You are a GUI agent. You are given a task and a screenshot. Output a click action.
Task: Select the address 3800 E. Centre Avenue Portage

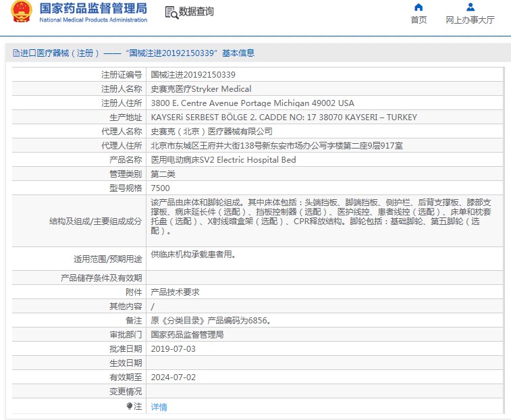[x=252, y=103]
